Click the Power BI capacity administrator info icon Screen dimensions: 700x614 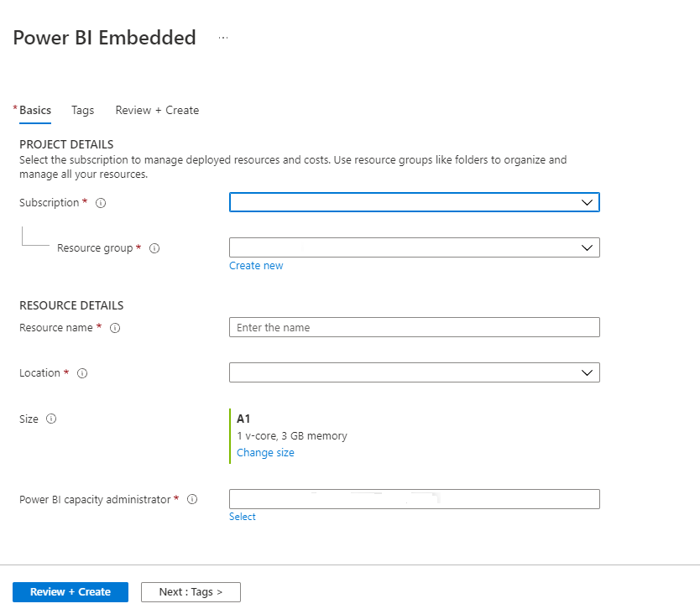tap(192, 499)
